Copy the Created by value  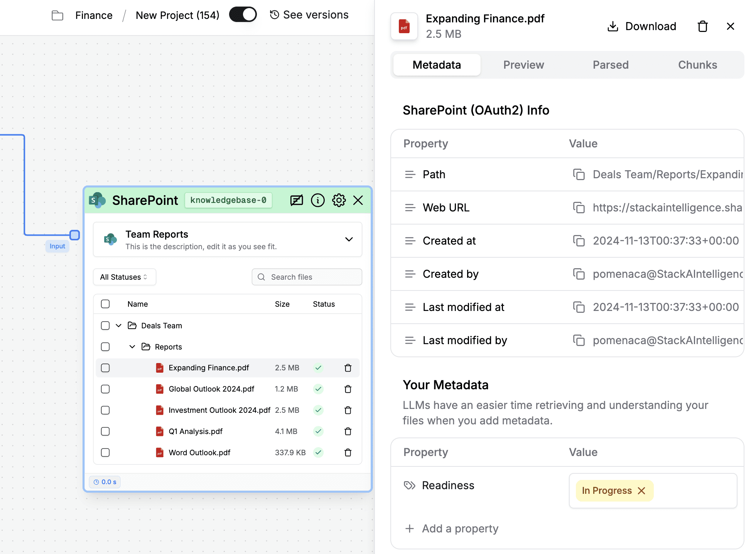tap(579, 274)
